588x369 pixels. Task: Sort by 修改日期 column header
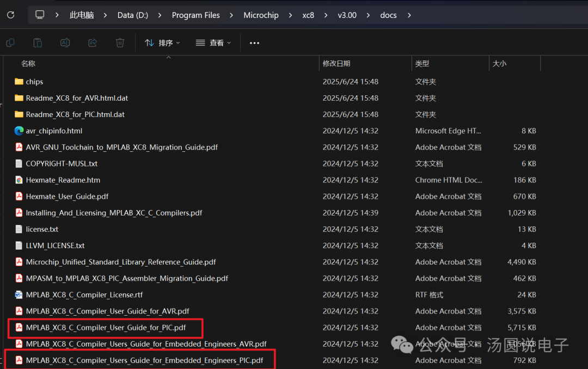pos(336,63)
